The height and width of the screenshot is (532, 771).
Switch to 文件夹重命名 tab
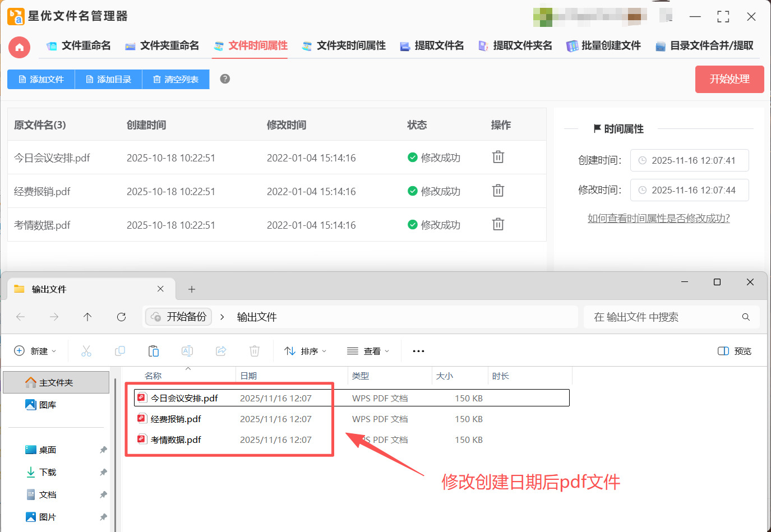pos(162,46)
